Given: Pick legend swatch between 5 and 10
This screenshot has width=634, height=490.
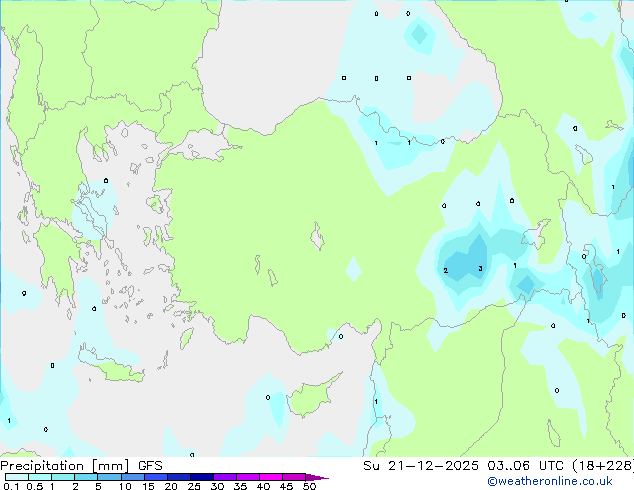Looking at the screenshot, I should (109, 477).
